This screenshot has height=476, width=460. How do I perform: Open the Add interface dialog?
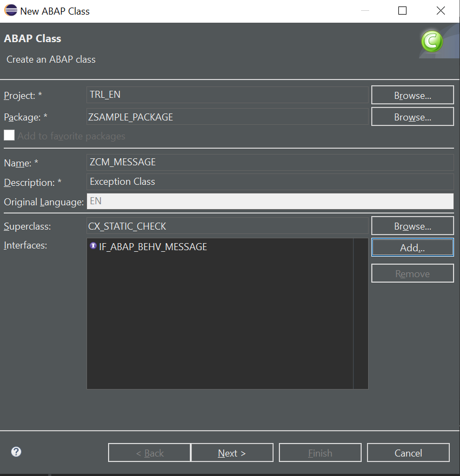[x=412, y=247]
